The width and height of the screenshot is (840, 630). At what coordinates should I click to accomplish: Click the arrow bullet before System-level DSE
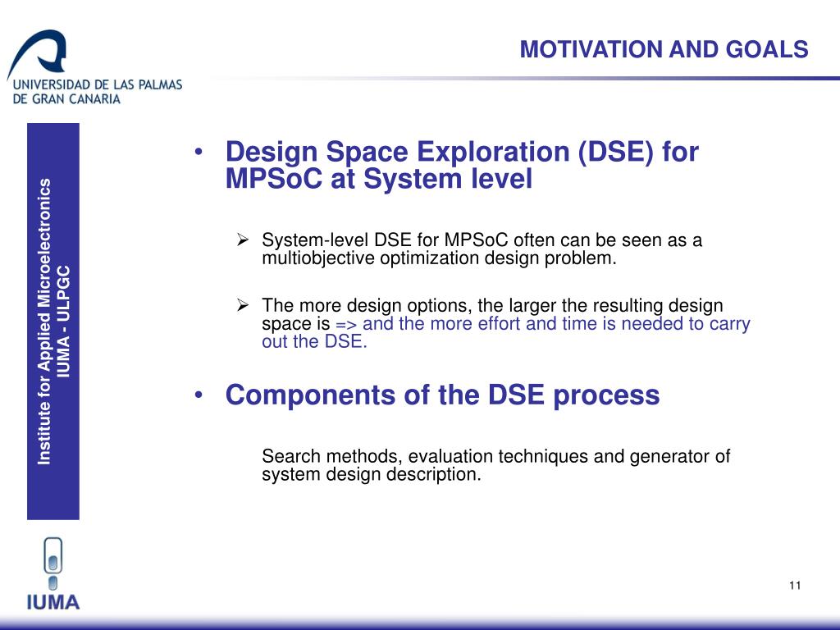pyautogui.click(x=243, y=240)
